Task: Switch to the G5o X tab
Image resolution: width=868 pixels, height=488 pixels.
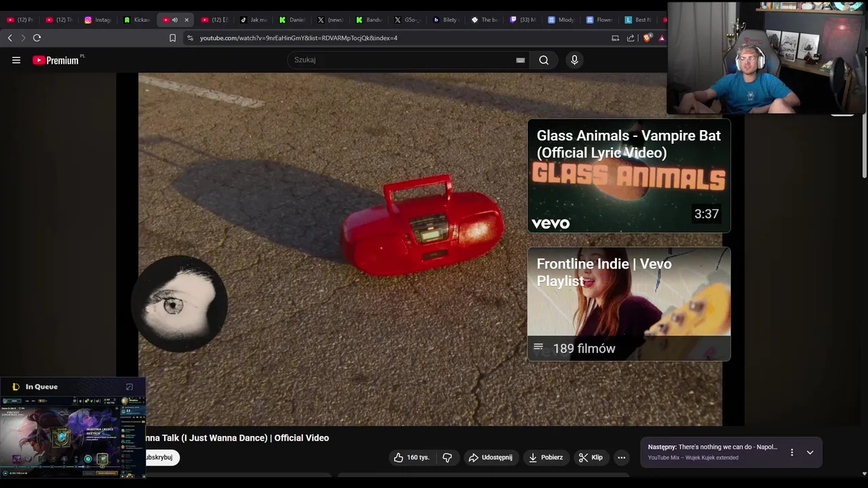Action: [x=408, y=20]
